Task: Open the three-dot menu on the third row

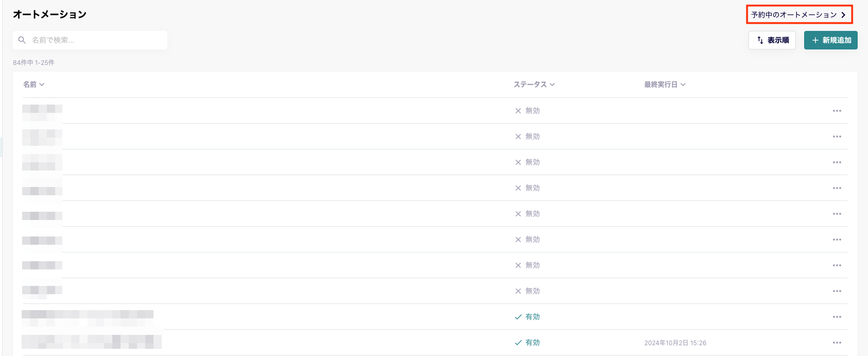Action: 837,162
